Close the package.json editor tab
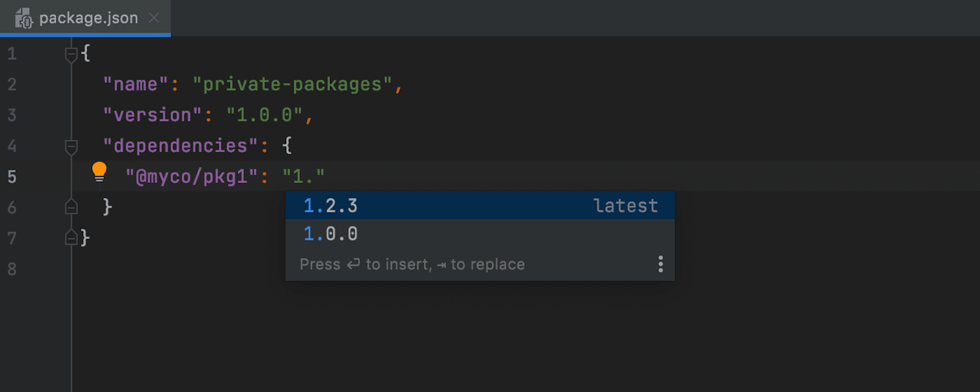The width and height of the screenshot is (980, 392). click(154, 18)
